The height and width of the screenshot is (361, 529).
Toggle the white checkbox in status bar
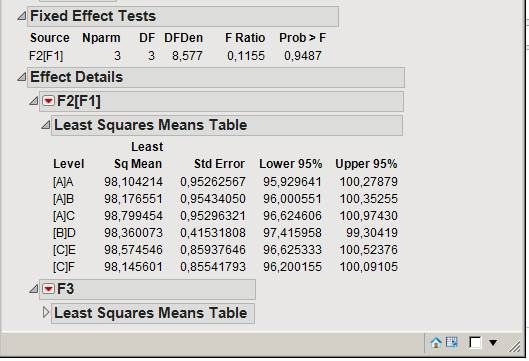(475, 342)
